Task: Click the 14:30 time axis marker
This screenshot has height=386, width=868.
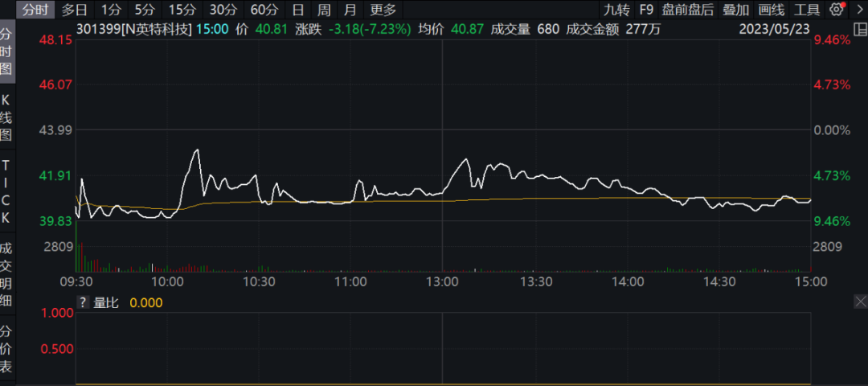Action: pos(720,282)
